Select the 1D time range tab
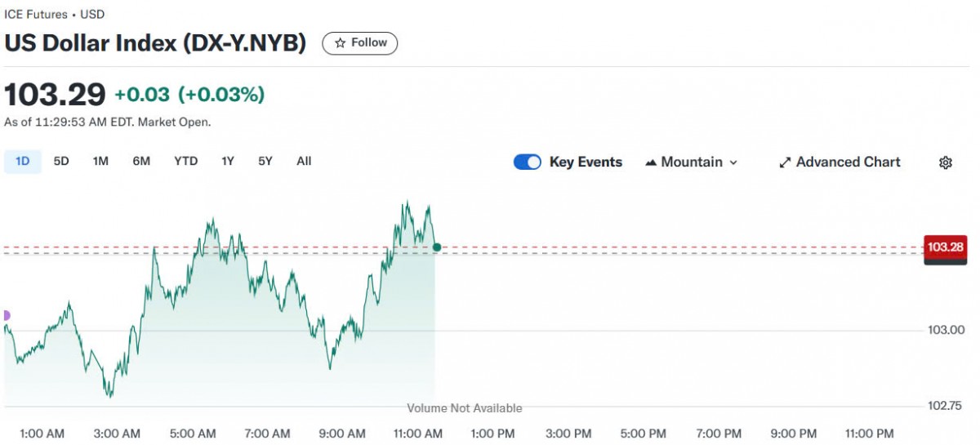The width and height of the screenshot is (980, 445). (x=23, y=161)
